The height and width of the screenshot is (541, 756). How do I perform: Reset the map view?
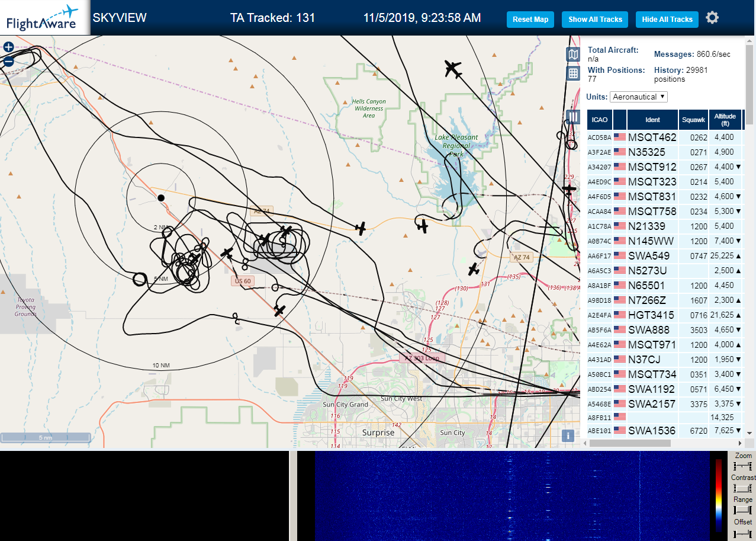click(x=530, y=20)
